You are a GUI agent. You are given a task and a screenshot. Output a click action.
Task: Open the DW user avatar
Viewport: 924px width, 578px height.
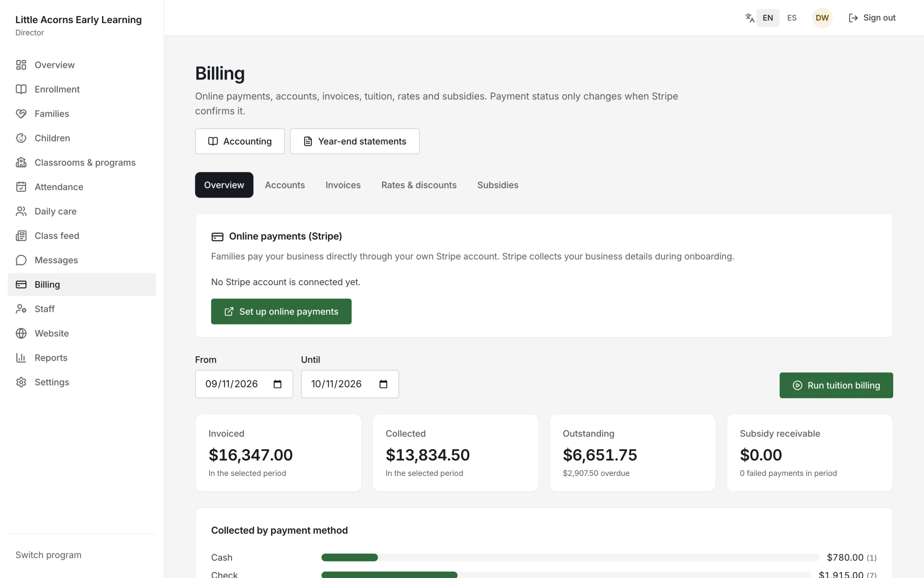[x=822, y=18]
